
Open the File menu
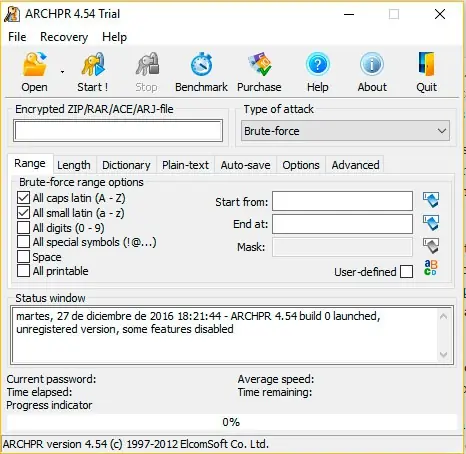(x=17, y=37)
